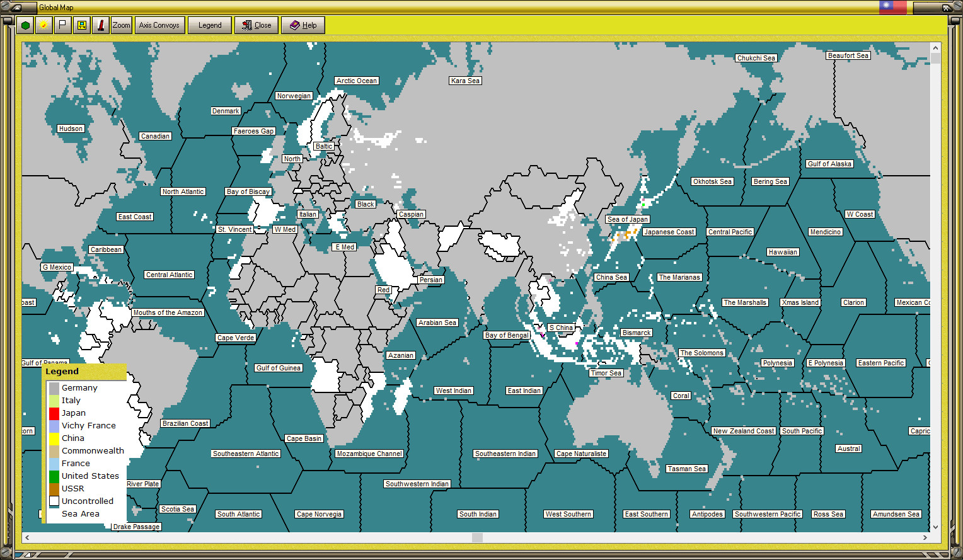Select the Central Atlantic label
This screenshot has height=560, width=963.
coord(170,275)
